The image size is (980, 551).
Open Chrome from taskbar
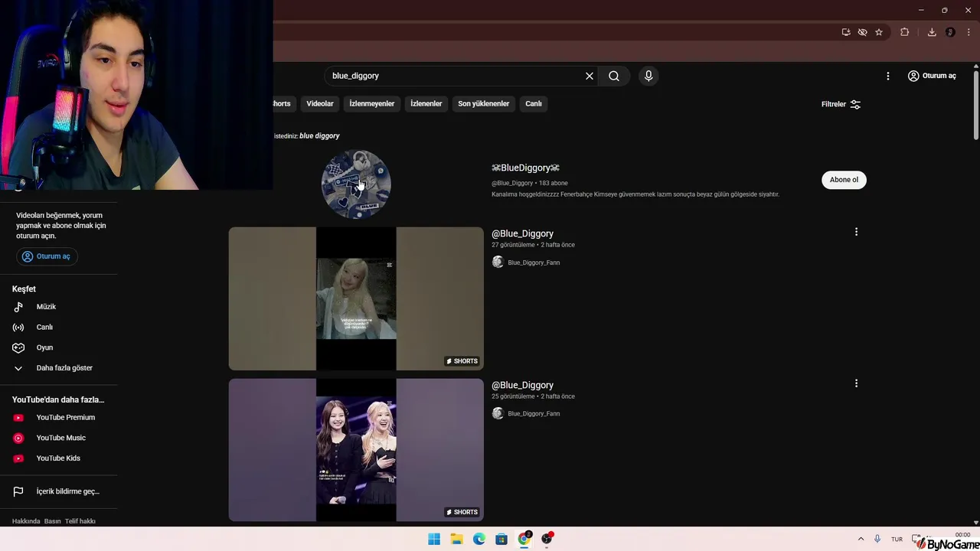tap(524, 539)
